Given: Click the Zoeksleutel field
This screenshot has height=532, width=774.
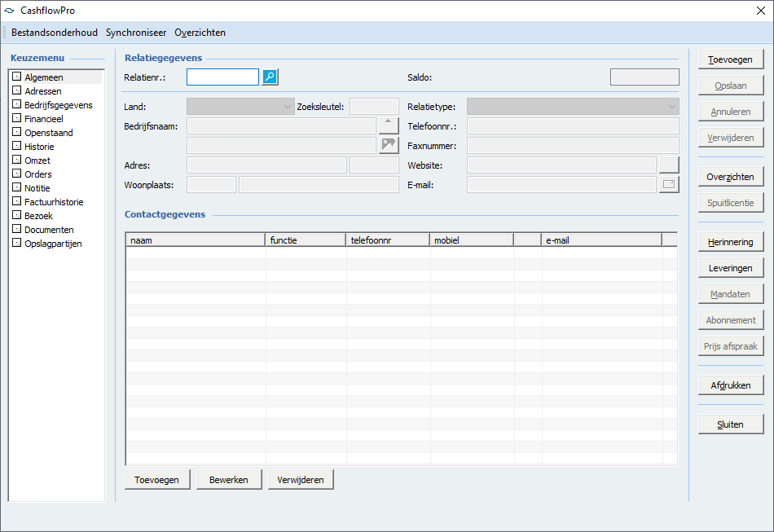Looking at the screenshot, I should pos(374,106).
